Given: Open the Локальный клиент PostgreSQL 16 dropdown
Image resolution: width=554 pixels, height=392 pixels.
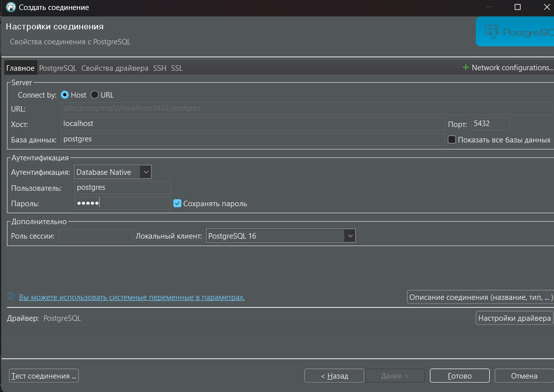Looking at the screenshot, I should pos(281,236).
